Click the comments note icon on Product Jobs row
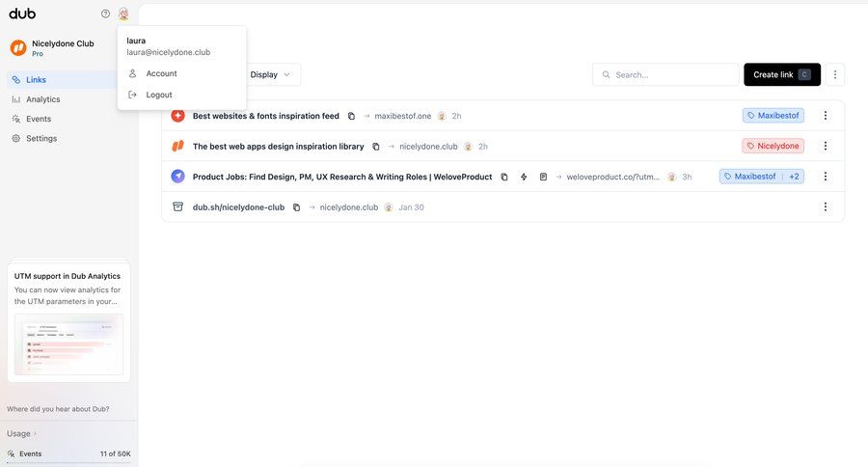Viewport: 868px width, 467px height. click(x=544, y=177)
